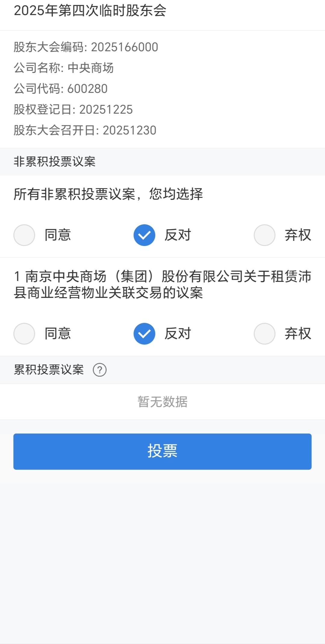This screenshot has height=644, width=325.
Task: Tap proposal 1 title about 沛县 lease
Action: (162, 284)
